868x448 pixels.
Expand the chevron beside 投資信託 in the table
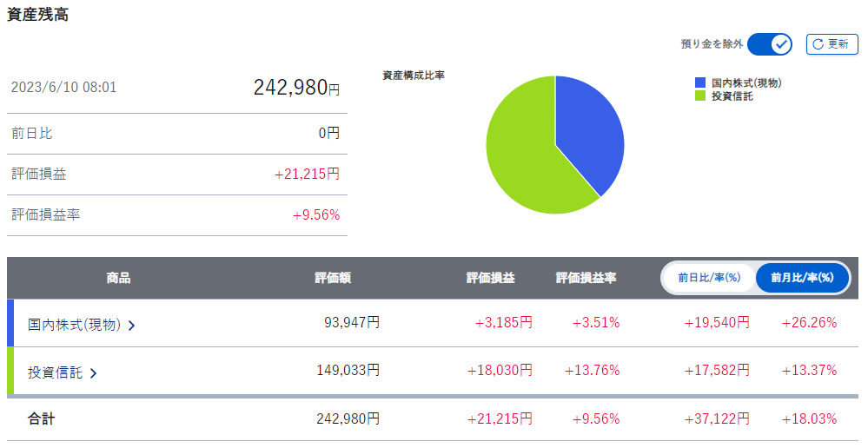click(94, 373)
